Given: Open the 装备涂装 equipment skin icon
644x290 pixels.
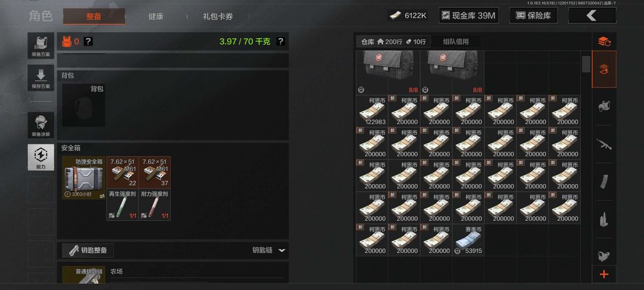Looking at the screenshot, I should click(41, 125).
